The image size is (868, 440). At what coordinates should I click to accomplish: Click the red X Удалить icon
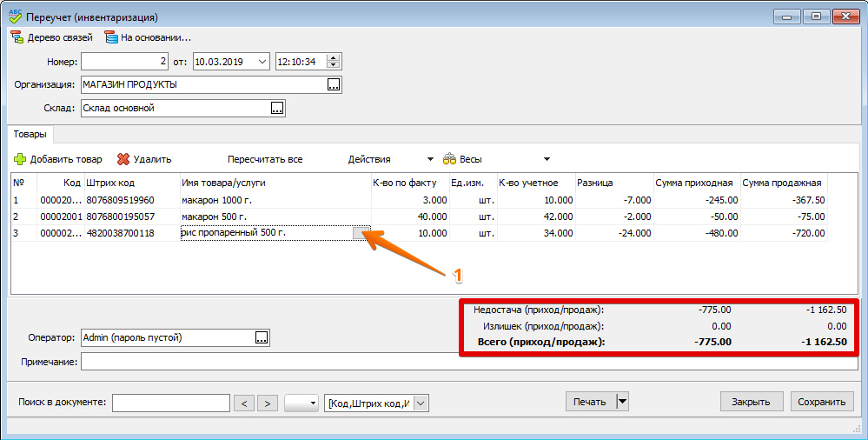123,159
